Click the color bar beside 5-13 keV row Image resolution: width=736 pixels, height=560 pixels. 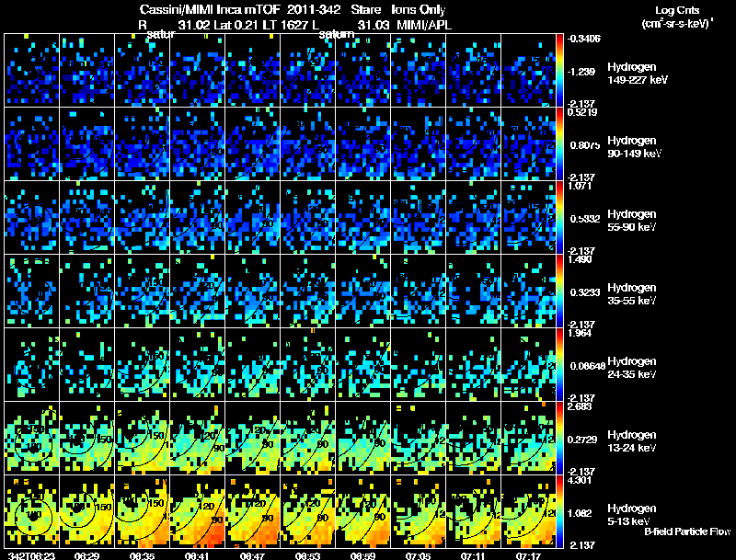coord(559,511)
